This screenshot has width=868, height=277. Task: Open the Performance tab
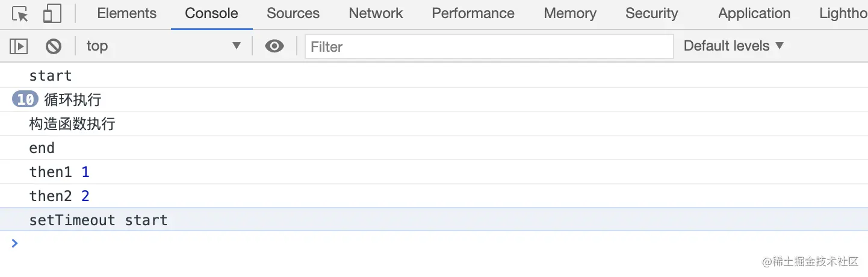pyautogui.click(x=473, y=13)
